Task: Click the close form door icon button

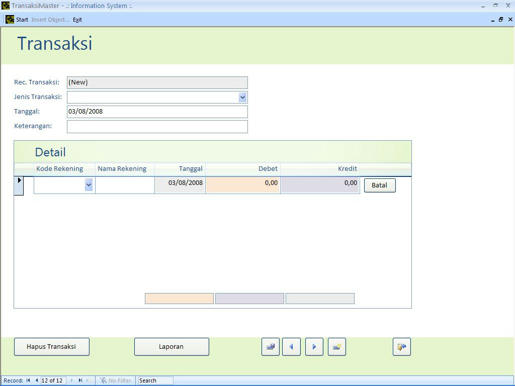Action: [402, 347]
